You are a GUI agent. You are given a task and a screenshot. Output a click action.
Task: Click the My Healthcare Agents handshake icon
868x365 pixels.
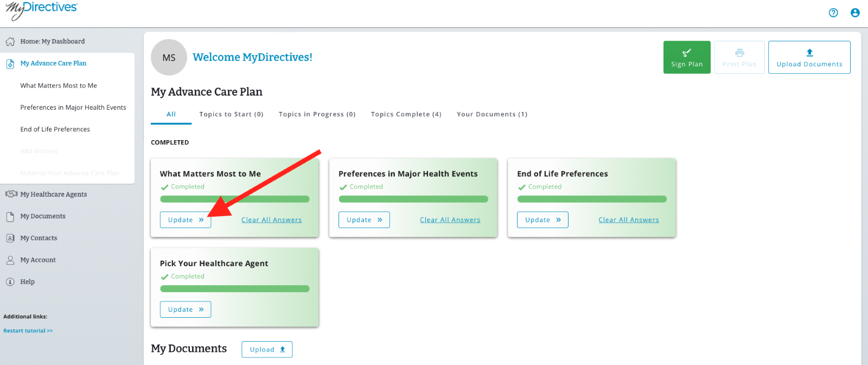11,194
